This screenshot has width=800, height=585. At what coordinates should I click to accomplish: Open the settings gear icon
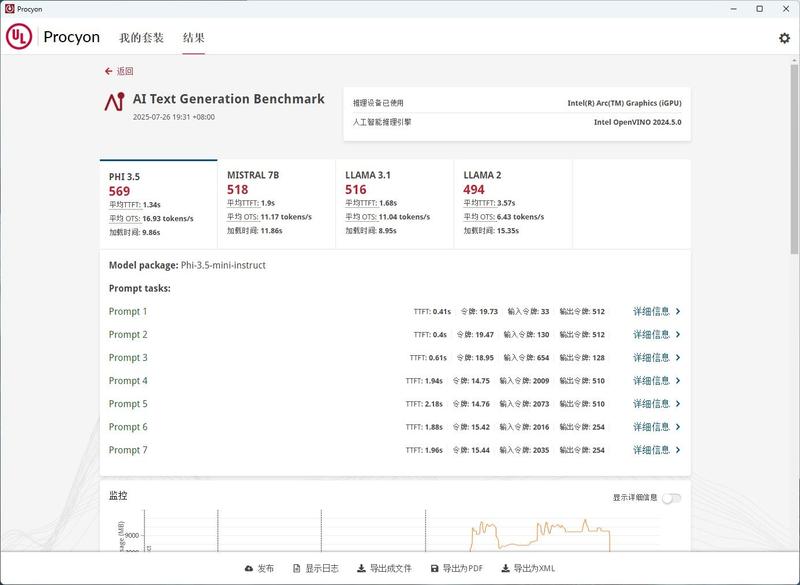tap(784, 38)
